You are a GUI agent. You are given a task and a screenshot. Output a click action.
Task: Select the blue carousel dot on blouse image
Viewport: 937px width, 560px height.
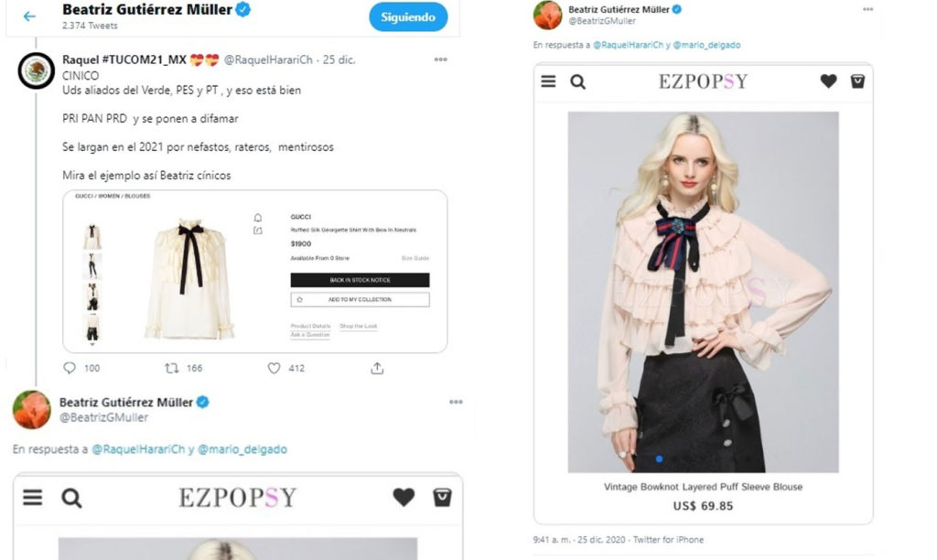tap(659, 459)
